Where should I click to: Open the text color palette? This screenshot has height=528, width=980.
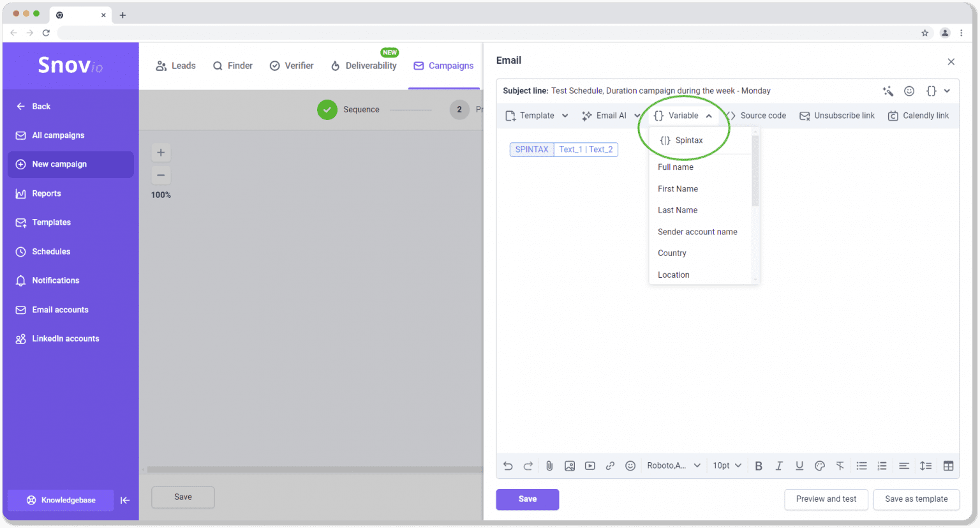point(820,466)
